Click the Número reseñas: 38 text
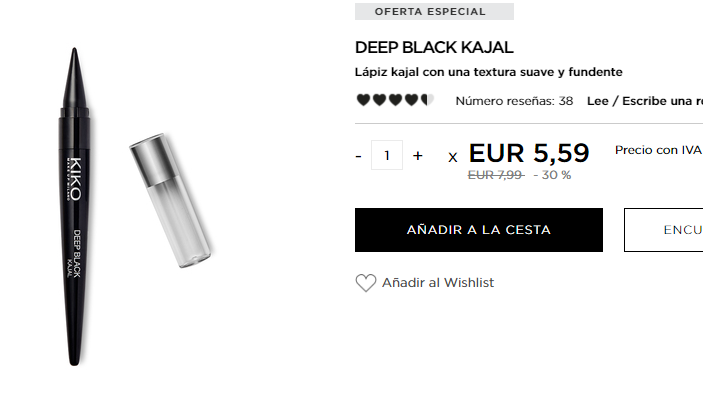Screen dimensions: 703x403 pos(514,101)
